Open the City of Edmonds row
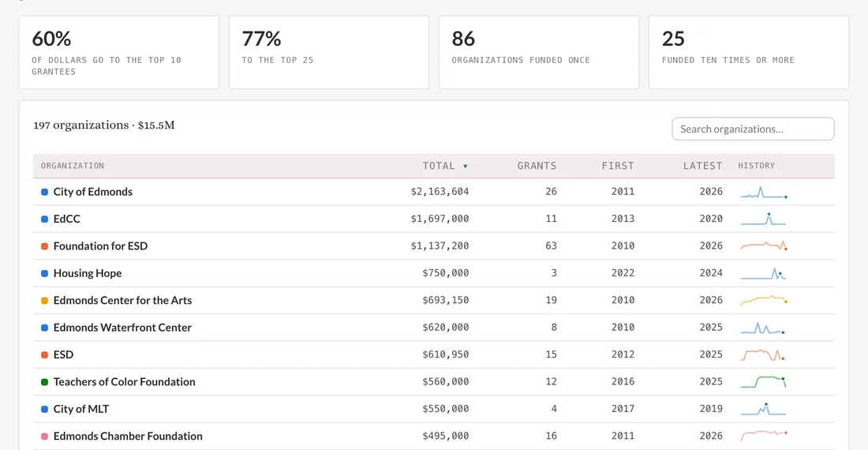This screenshot has width=868, height=450. click(433, 192)
